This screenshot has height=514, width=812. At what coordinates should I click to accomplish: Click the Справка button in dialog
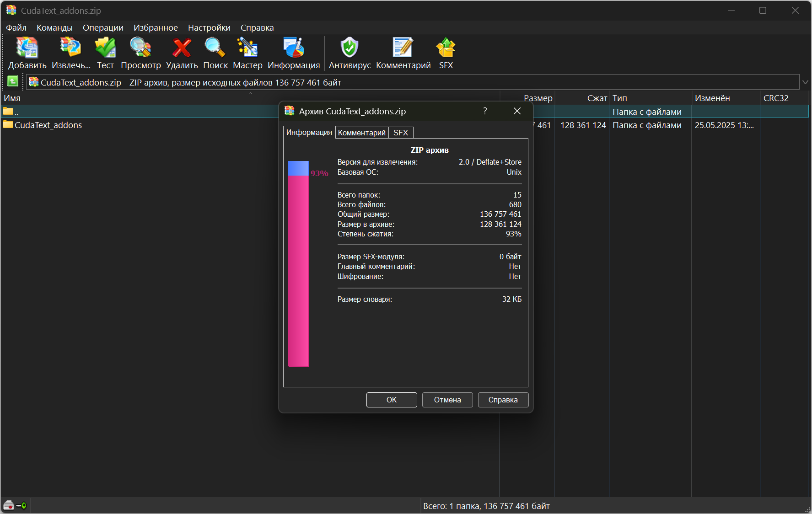coord(503,400)
